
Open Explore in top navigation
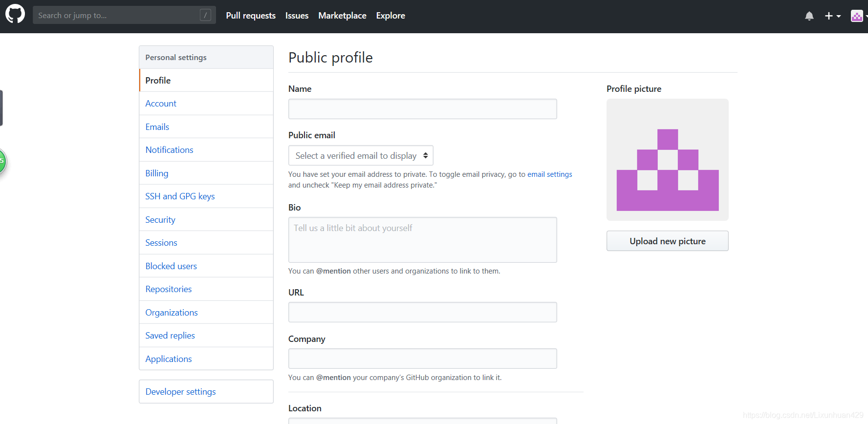(391, 16)
